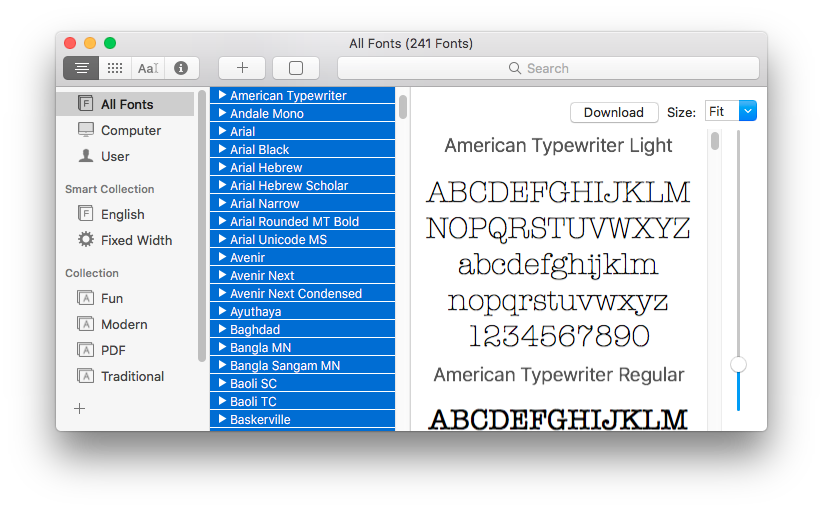
Task: Select All Fonts in sidebar
Action: (125, 104)
